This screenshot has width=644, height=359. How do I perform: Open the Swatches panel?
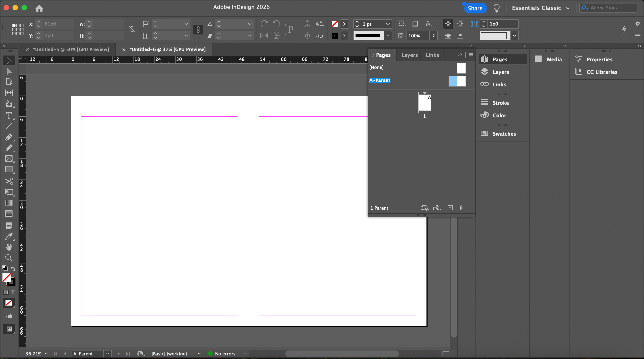[504, 134]
